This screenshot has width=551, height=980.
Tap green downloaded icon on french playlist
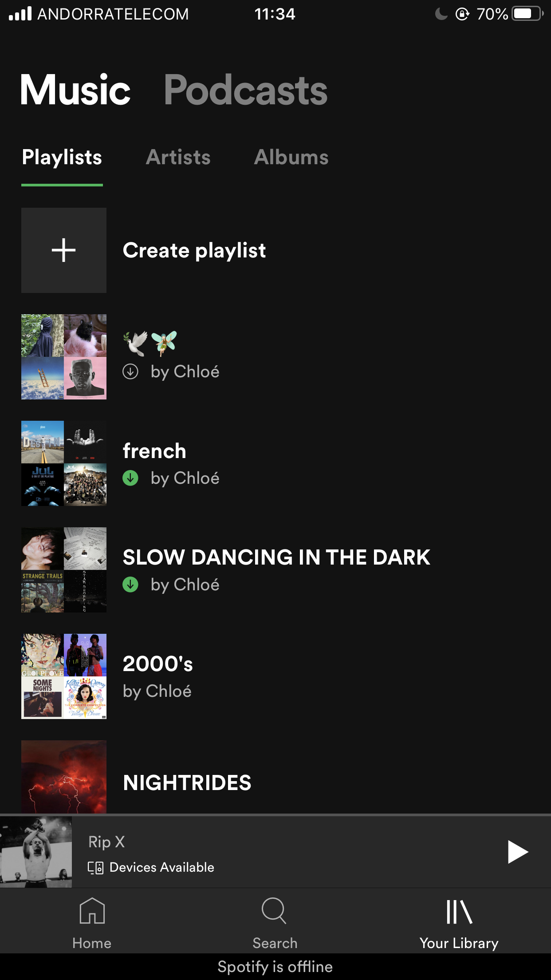pos(130,478)
